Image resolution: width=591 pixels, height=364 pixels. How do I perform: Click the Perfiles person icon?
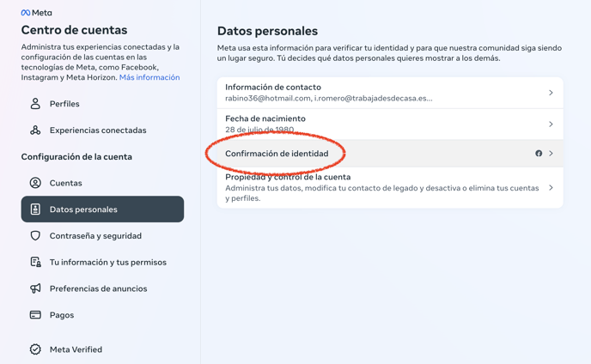(x=35, y=104)
